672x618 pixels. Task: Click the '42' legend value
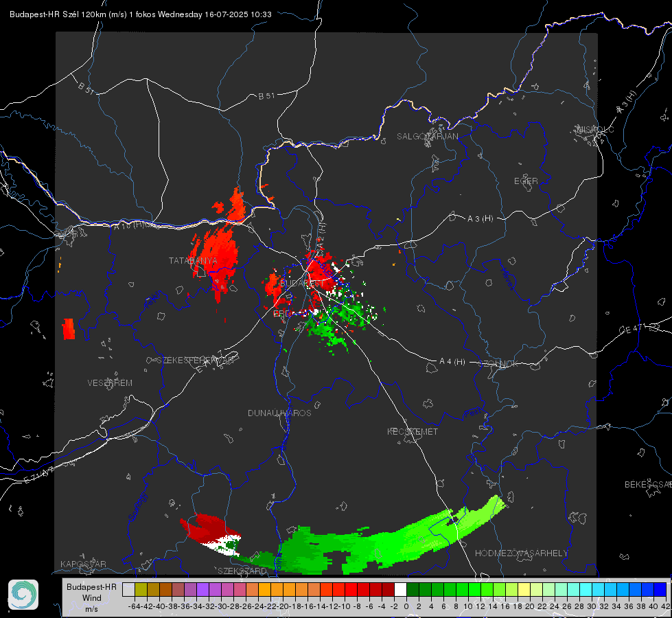point(666,606)
